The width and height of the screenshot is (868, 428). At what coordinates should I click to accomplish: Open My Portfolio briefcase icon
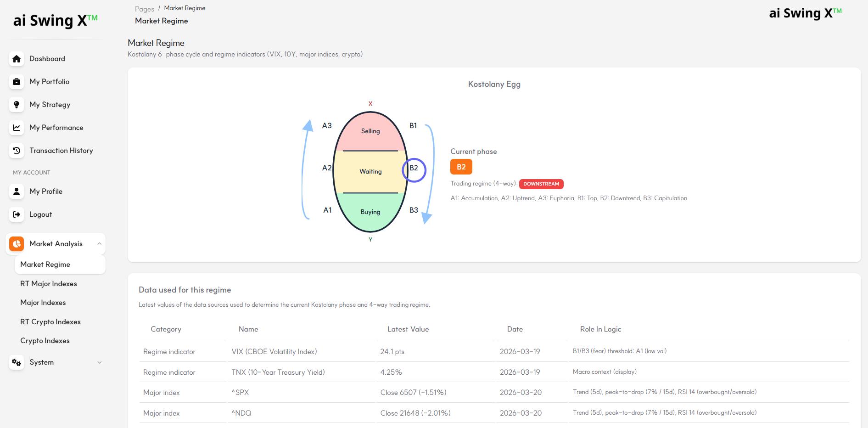tap(17, 82)
